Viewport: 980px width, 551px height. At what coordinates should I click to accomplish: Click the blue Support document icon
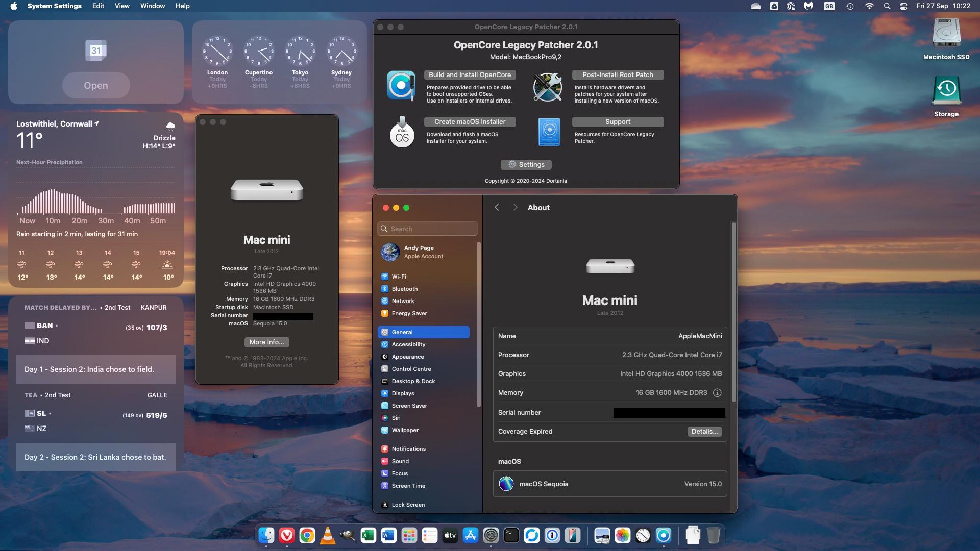pos(549,132)
